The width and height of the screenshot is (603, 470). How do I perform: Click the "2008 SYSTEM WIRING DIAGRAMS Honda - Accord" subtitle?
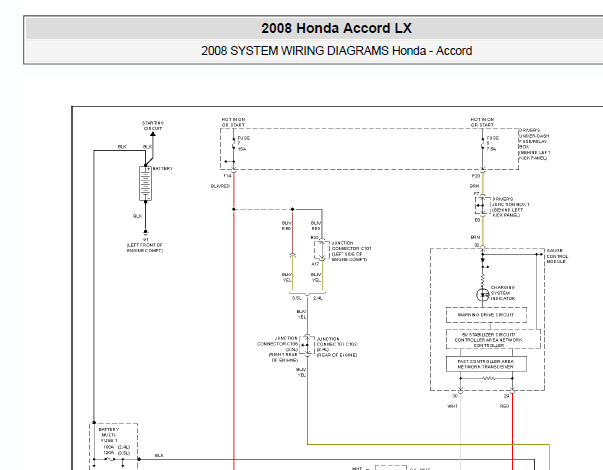pyautogui.click(x=336, y=51)
